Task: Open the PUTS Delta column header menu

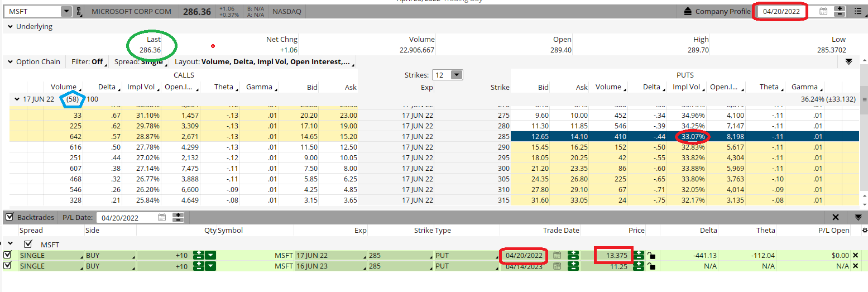Action: click(654, 87)
